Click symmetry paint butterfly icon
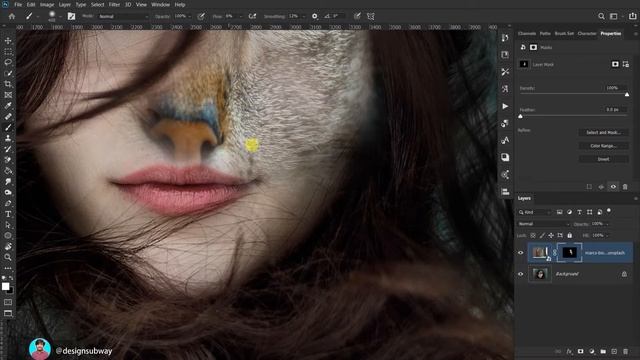This screenshot has height=360, width=640. point(371,16)
